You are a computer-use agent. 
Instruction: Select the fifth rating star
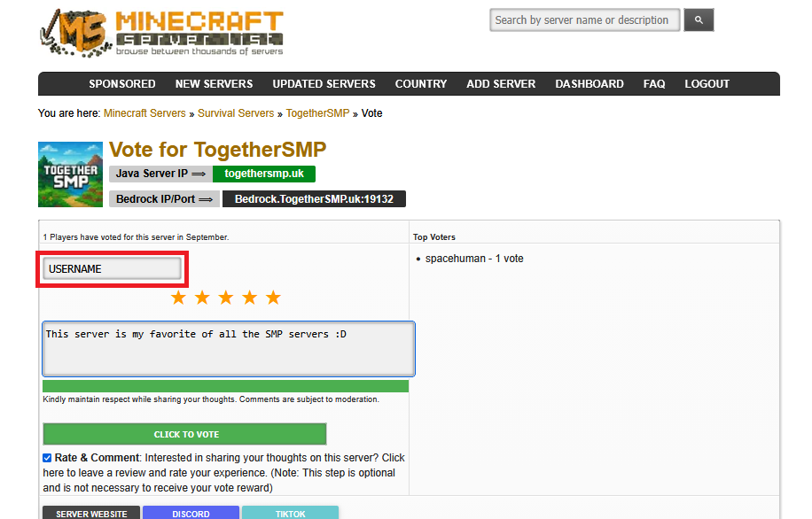pyautogui.click(x=273, y=298)
